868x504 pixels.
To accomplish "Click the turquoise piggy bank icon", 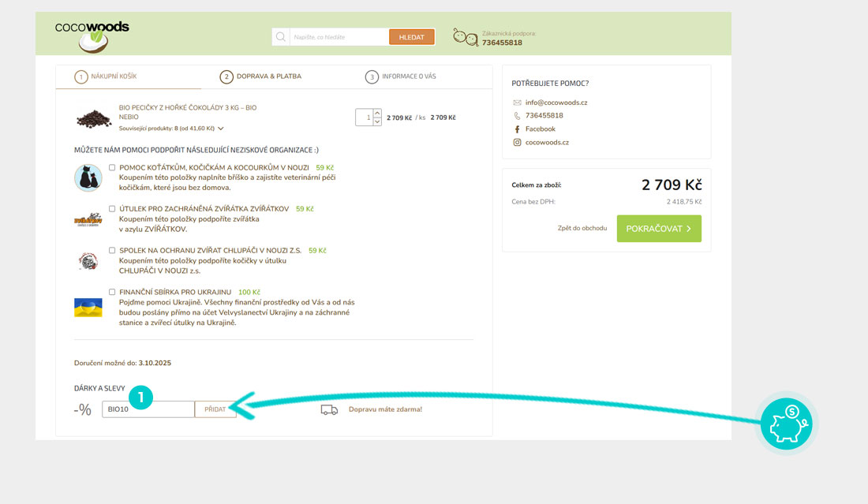I will 787,424.
